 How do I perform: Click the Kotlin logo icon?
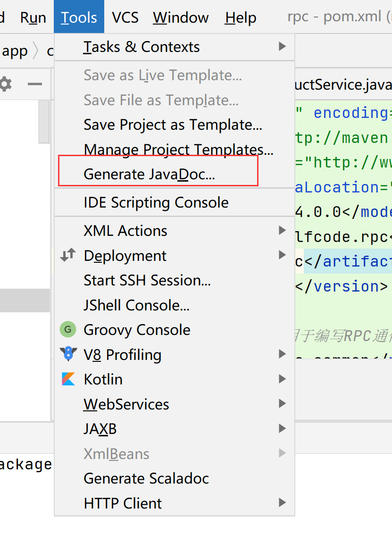(68, 379)
